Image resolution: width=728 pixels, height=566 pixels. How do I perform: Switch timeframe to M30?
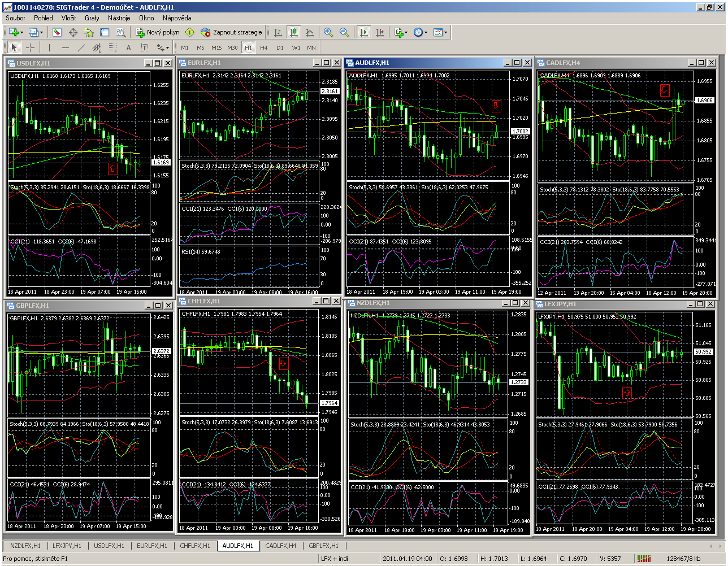[232, 47]
